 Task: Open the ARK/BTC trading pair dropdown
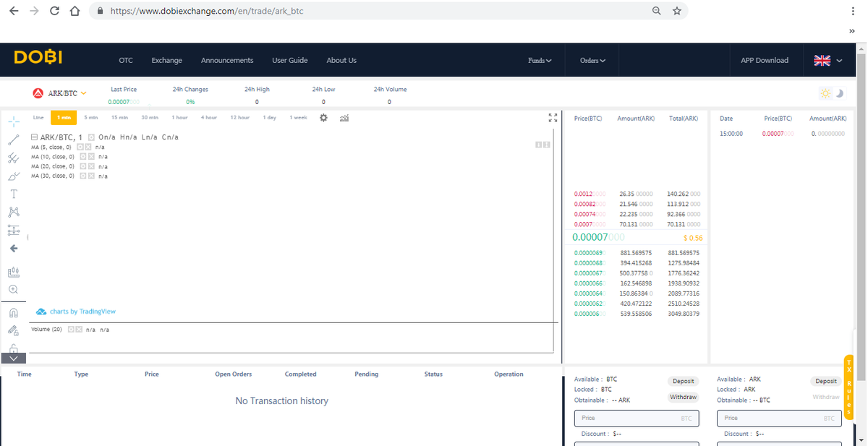coord(63,93)
